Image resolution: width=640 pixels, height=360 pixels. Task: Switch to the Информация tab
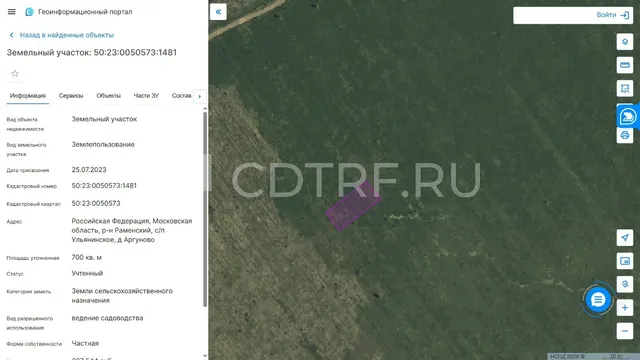pyautogui.click(x=28, y=96)
